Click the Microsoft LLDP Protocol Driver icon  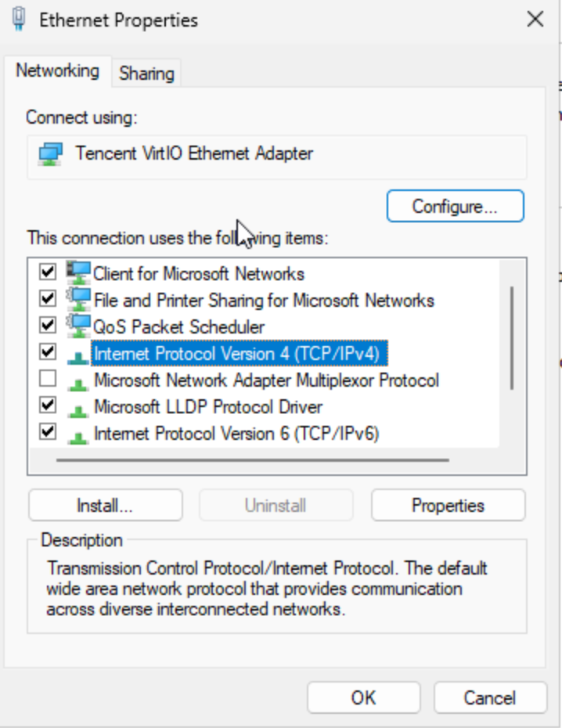tap(78, 409)
